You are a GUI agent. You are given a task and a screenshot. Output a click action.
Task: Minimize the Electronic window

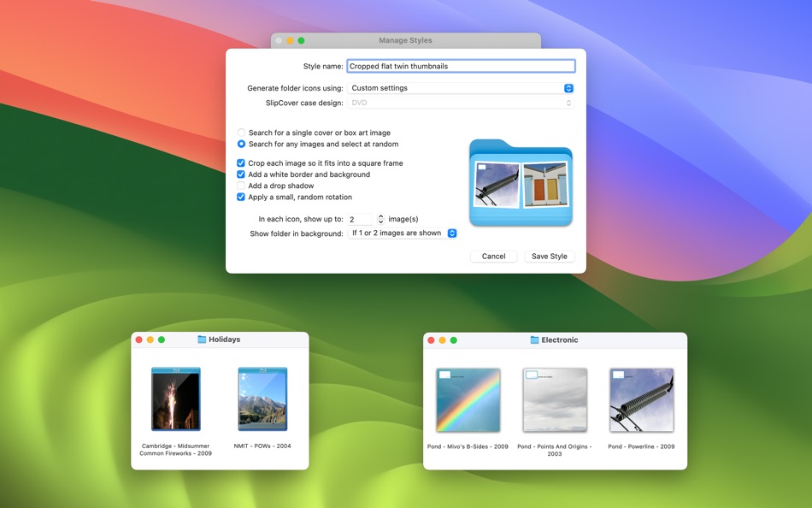click(x=442, y=340)
